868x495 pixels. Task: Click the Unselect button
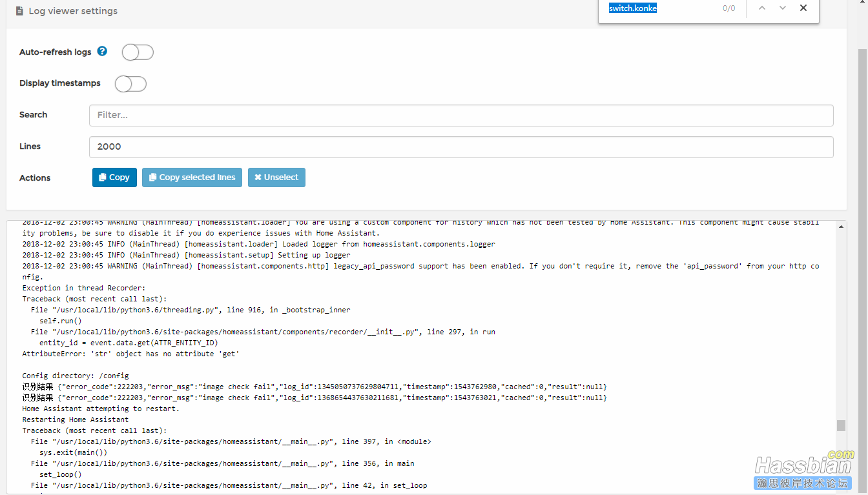click(x=276, y=177)
